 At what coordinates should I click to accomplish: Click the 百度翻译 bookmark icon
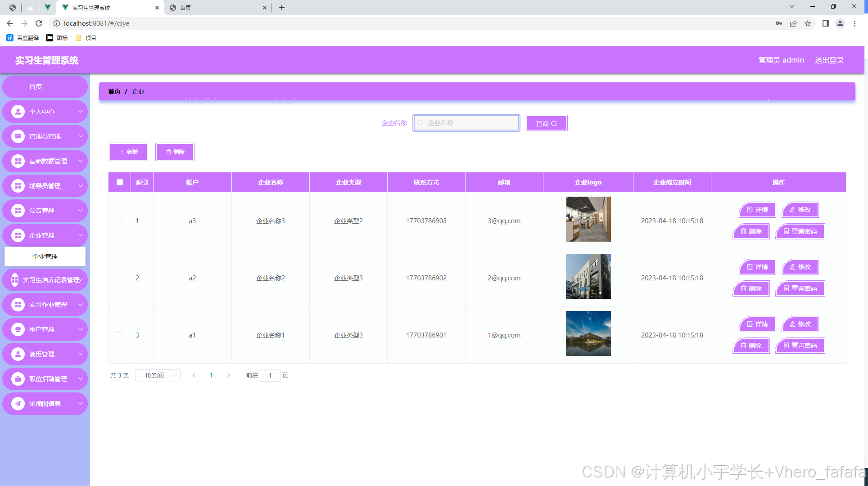point(10,38)
